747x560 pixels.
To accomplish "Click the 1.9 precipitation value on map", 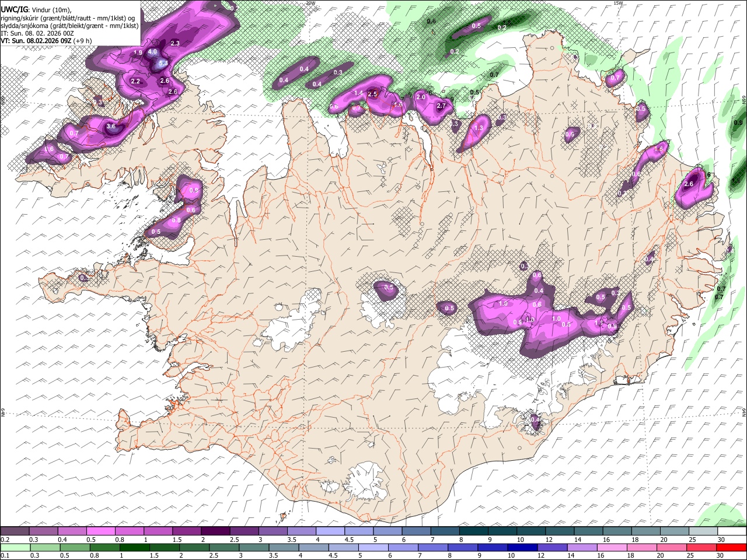I will click(138, 53).
